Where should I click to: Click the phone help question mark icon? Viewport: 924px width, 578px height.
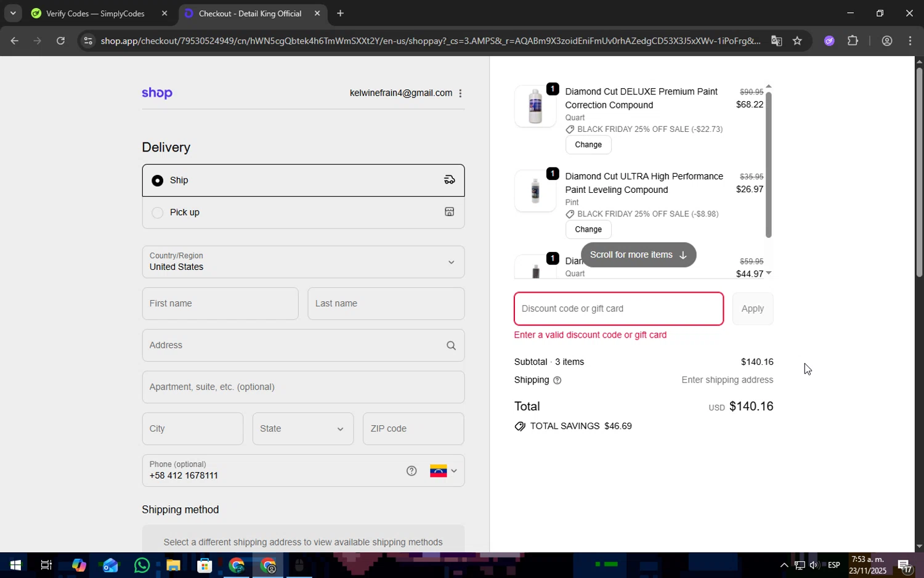point(411,471)
